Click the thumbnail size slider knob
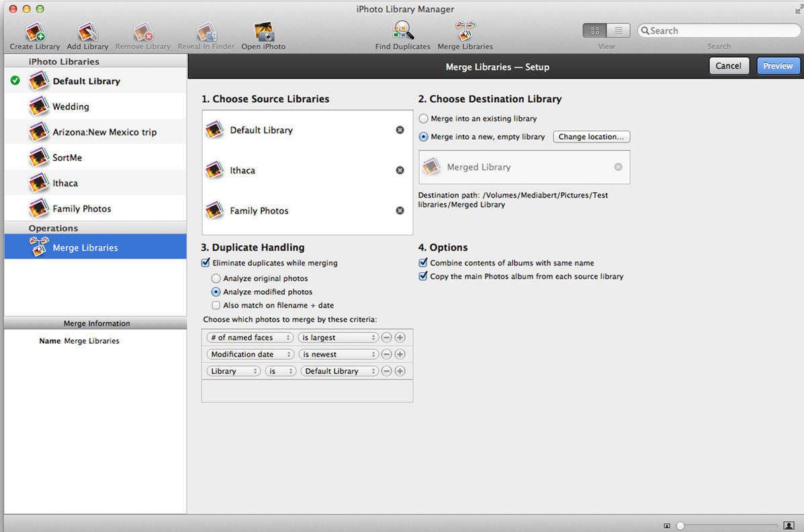 pos(680,526)
